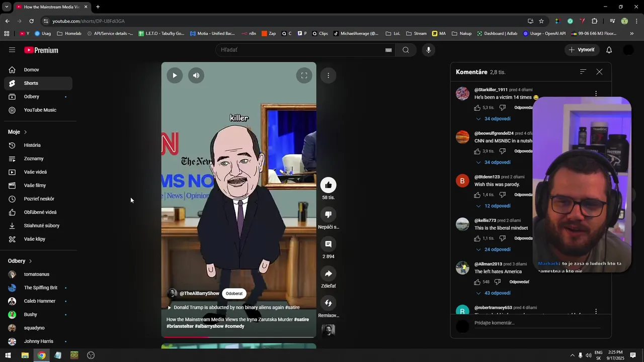Click the magnifier search button

click(406, 50)
